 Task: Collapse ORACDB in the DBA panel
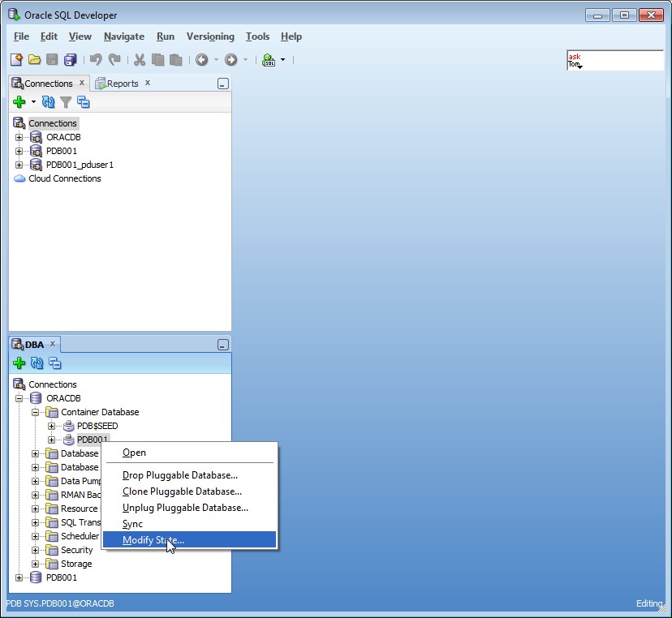tap(19, 399)
